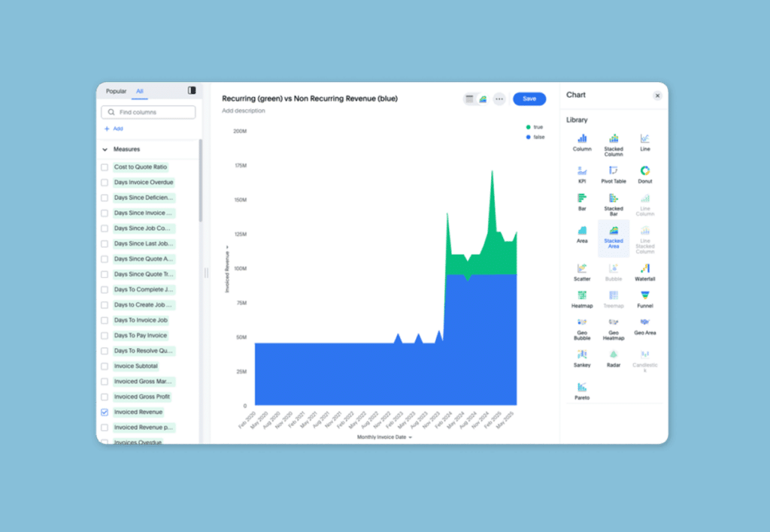
Task: Choose the Donut chart icon
Action: (644, 171)
